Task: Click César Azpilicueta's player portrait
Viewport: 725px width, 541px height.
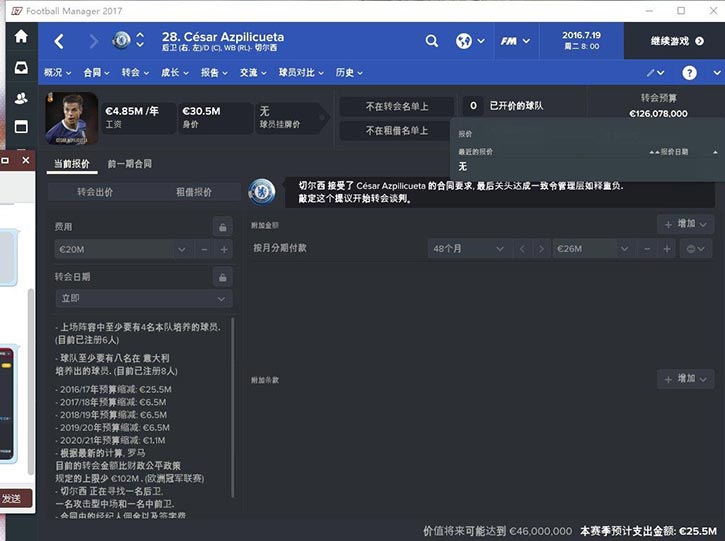Action: [x=72, y=118]
